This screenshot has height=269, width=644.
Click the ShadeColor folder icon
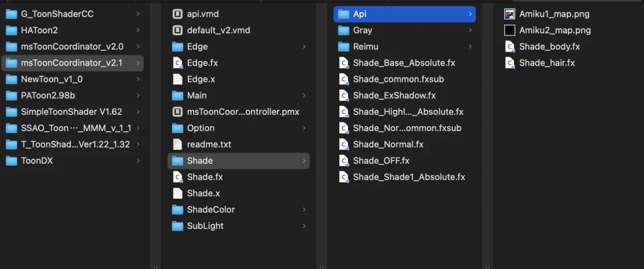[178, 209]
